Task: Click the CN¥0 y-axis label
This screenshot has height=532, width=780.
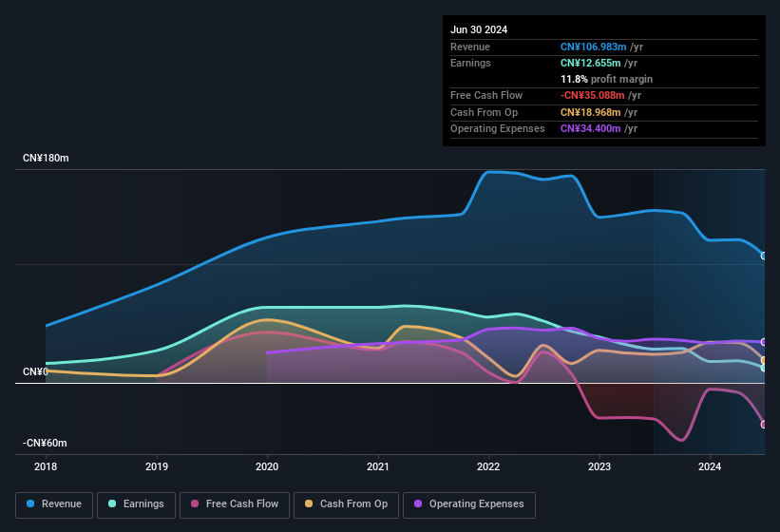Action: coord(35,371)
